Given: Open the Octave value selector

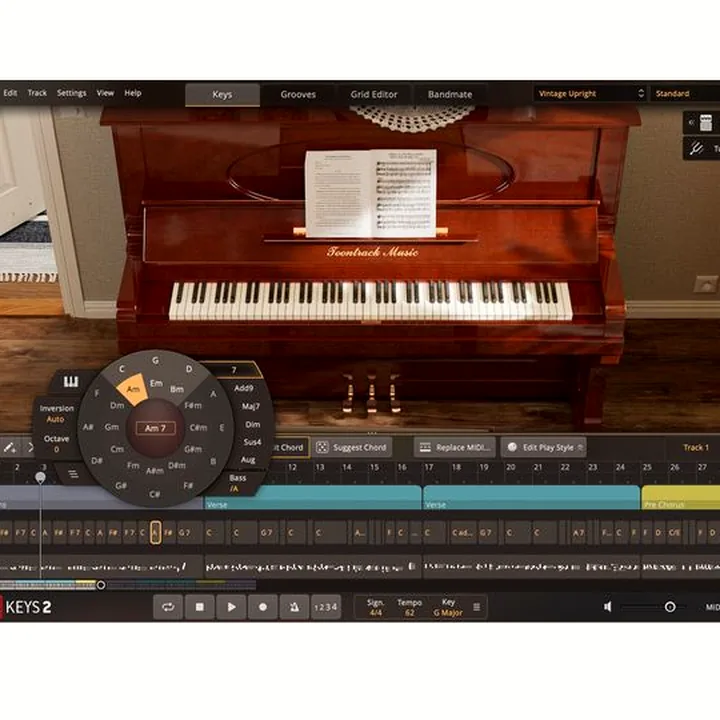Looking at the screenshot, I should tap(56, 444).
